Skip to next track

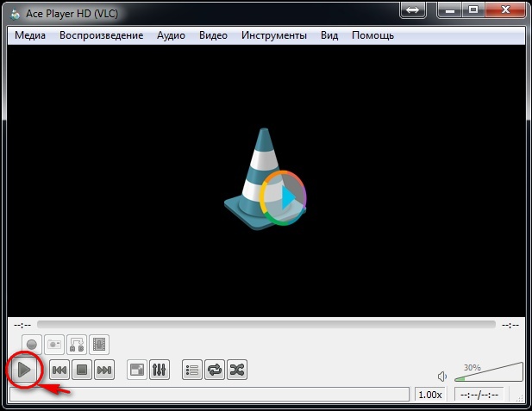click(x=104, y=370)
